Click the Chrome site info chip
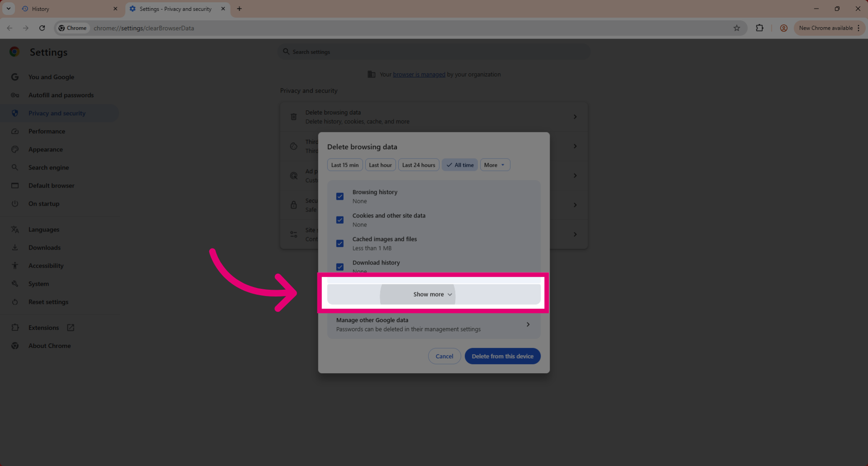The image size is (868, 466). pyautogui.click(x=72, y=28)
